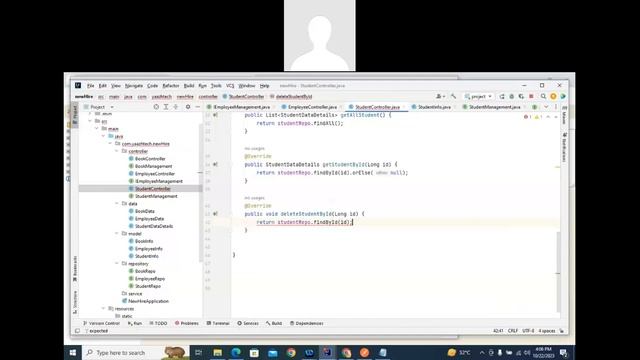Click the CRLF line separator in status bar

click(x=513, y=331)
